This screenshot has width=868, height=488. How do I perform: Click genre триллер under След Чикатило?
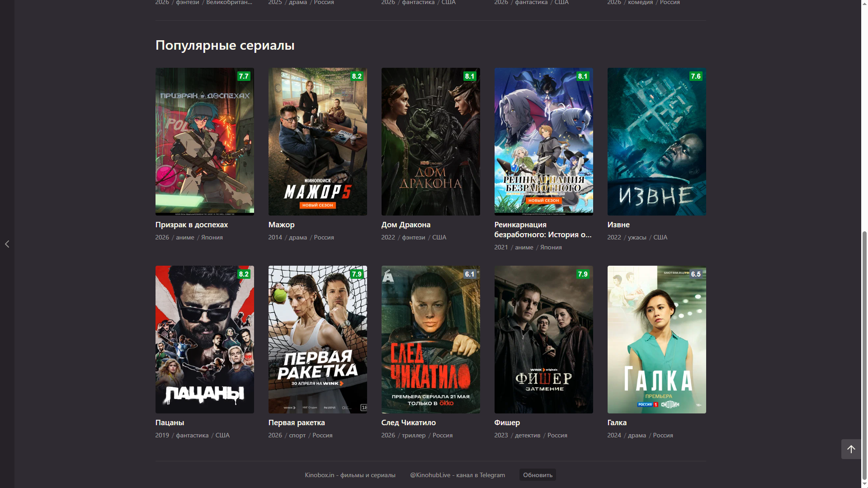tap(414, 435)
